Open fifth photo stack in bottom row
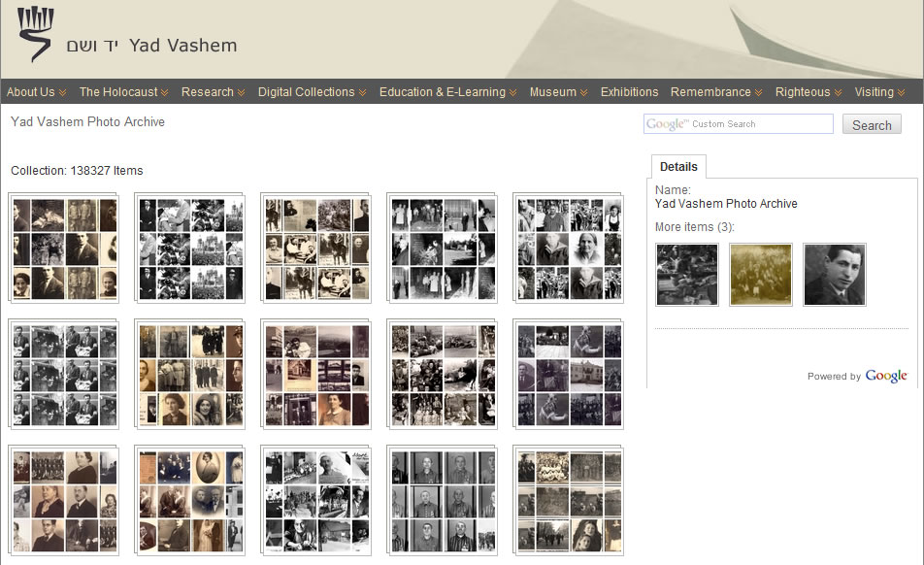The width and height of the screenshot is (924, 565). pos(568,501)
